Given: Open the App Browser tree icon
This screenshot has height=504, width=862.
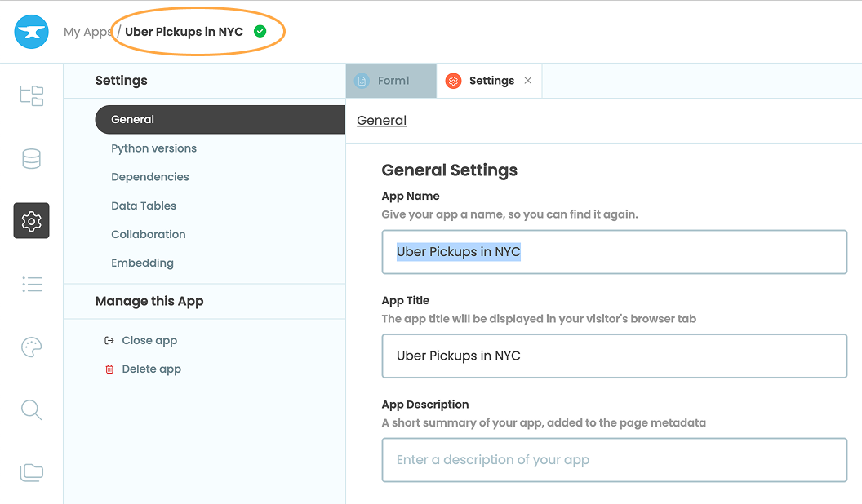Looking at the screenshot, I should (32, 95).
